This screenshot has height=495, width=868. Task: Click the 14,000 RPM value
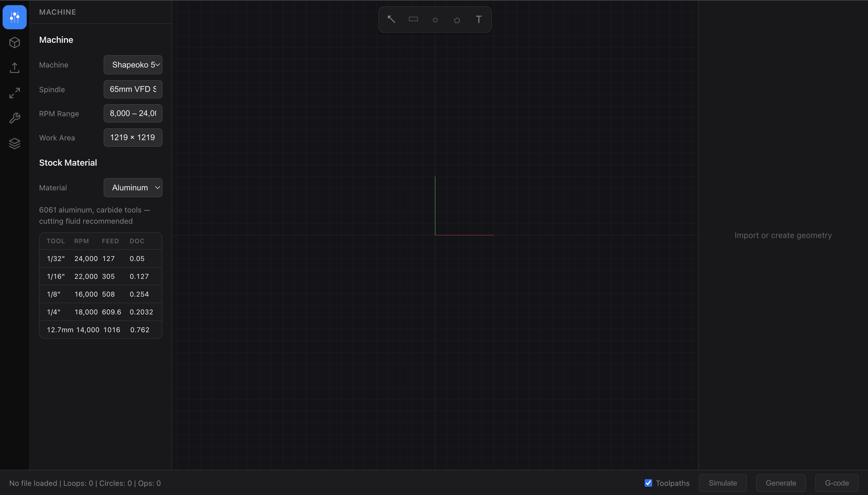click(x=88, y=330)
